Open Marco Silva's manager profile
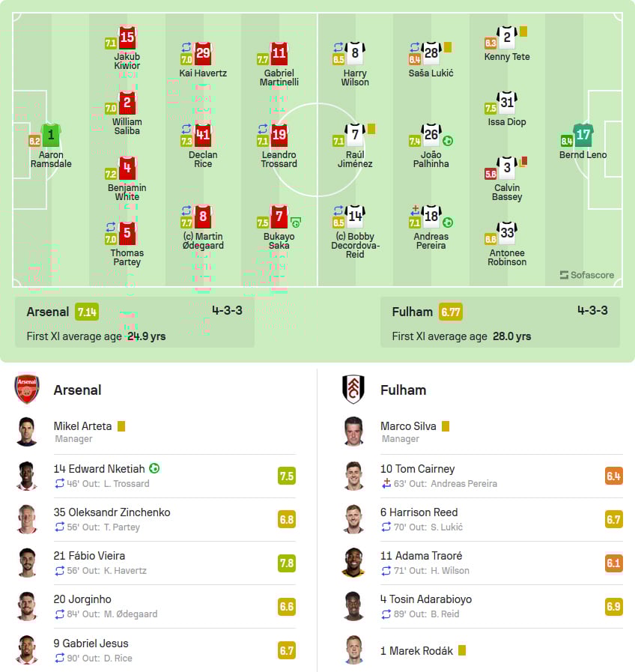The image size is (635, 672). coord(408,426)
